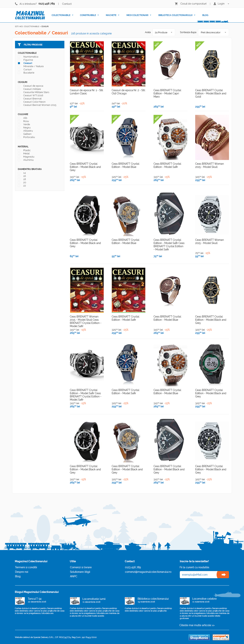The height and width of the screenshot is (644, 244).
Task: Open the 24 Produse display dropdown
Action: pyautogui.click(x=164, y=32)
